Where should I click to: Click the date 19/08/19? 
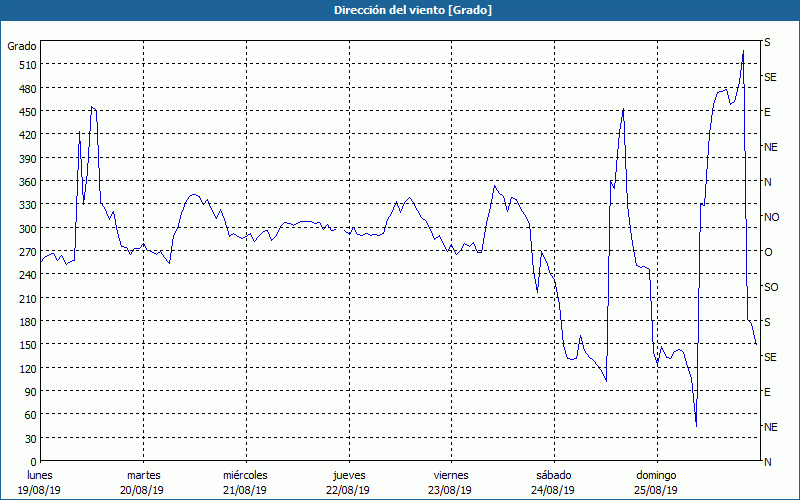40,490
